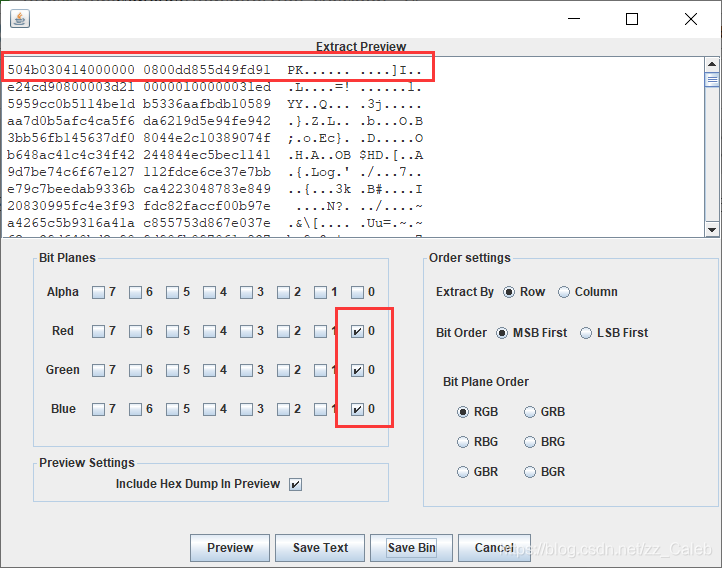722x568 pixels.
Task: Click hex line starting aa7d0b5afc4ca5f6
Action: pyautogui.click(x=215, y=121)
